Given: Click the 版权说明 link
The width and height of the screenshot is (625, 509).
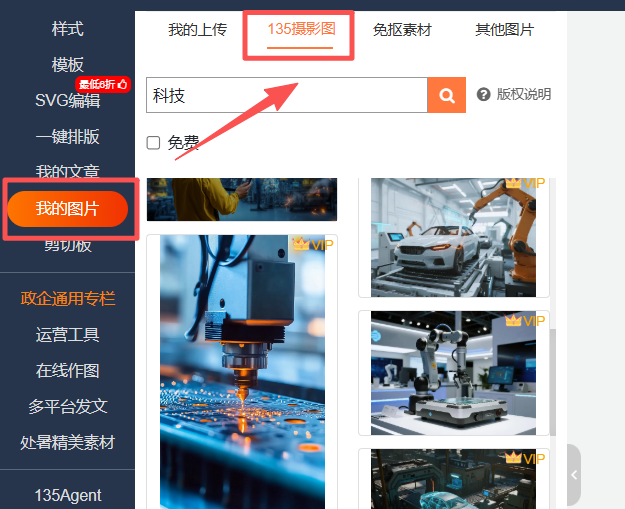Looking at the screenshot, I should point(523,94).
